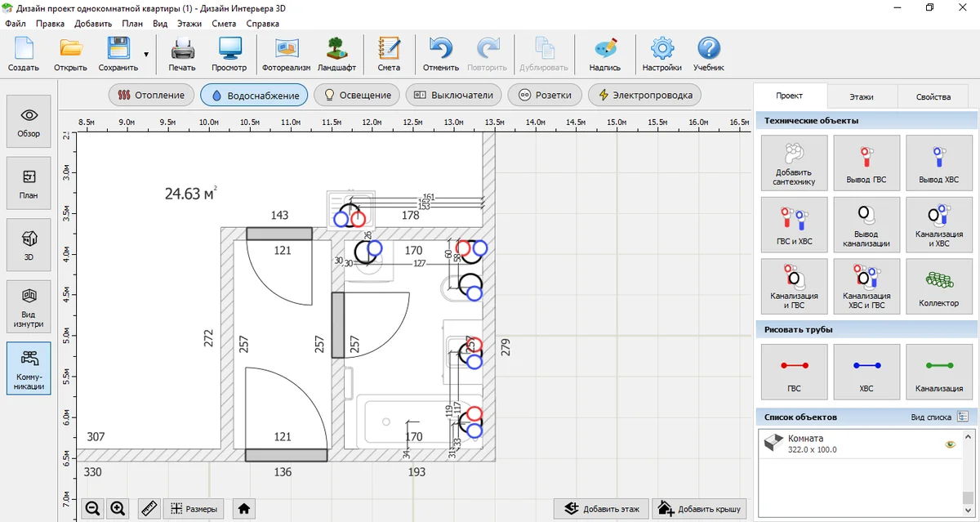Screen dimensions: 980x522
Task: Undo the last action with Отменить
Action: pos(441,55)
